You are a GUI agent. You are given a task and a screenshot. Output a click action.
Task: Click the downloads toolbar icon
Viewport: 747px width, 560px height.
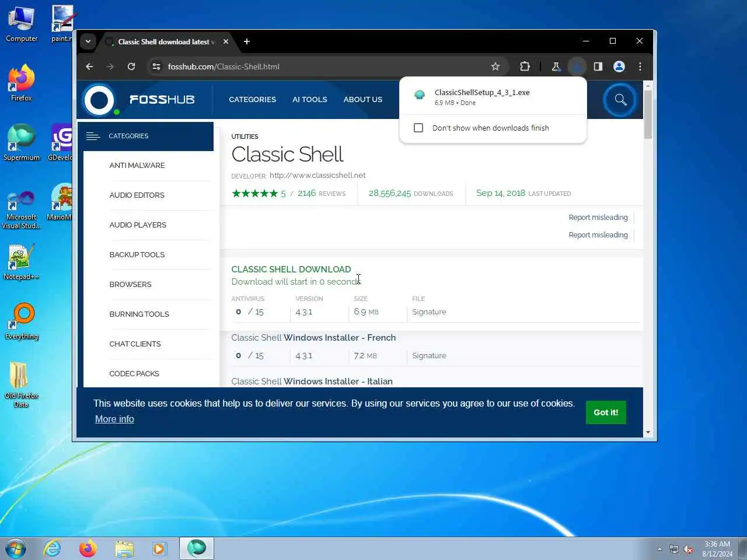coord(577,66)
